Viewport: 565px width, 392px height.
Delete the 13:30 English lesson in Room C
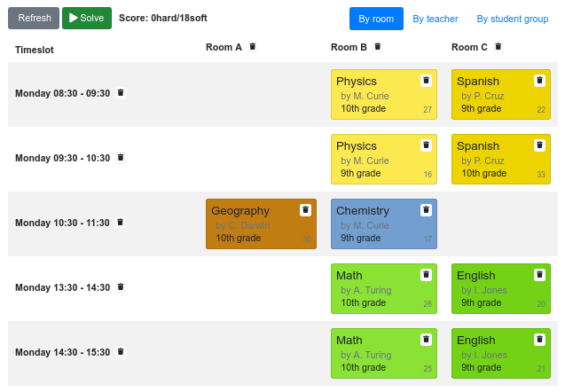[539, 275]
